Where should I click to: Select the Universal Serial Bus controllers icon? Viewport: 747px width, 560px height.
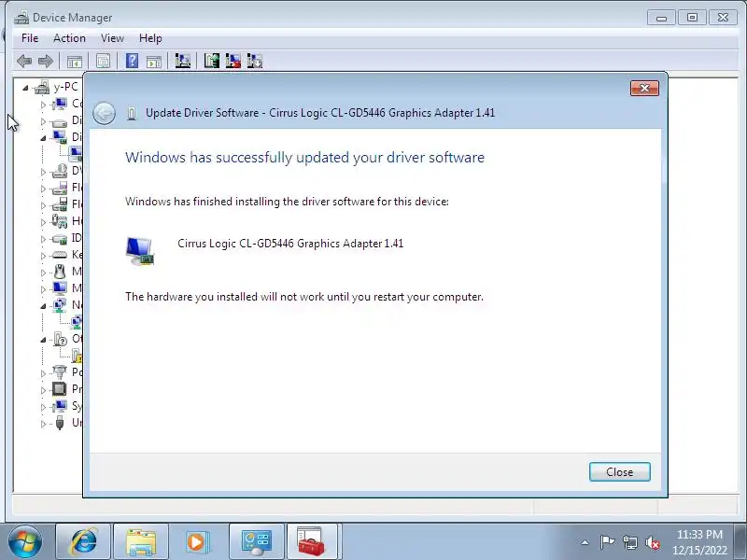pos(60,423)
